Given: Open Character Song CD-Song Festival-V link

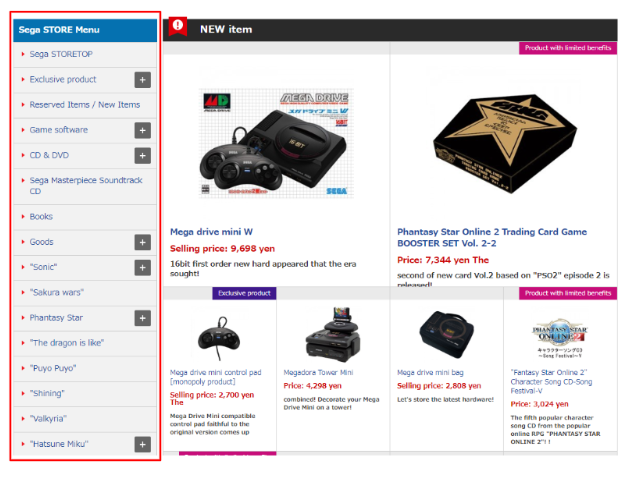Looking at the screenshot, I should [x=551, y=381].
